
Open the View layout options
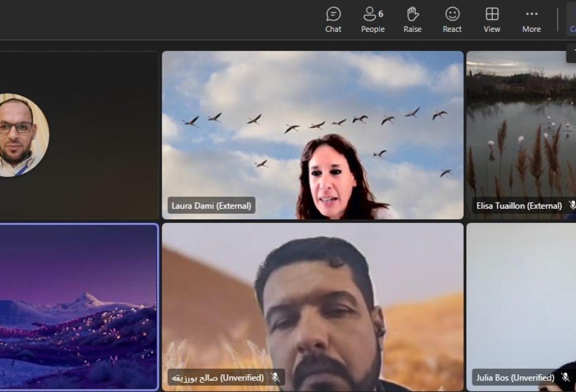point(491,20)
